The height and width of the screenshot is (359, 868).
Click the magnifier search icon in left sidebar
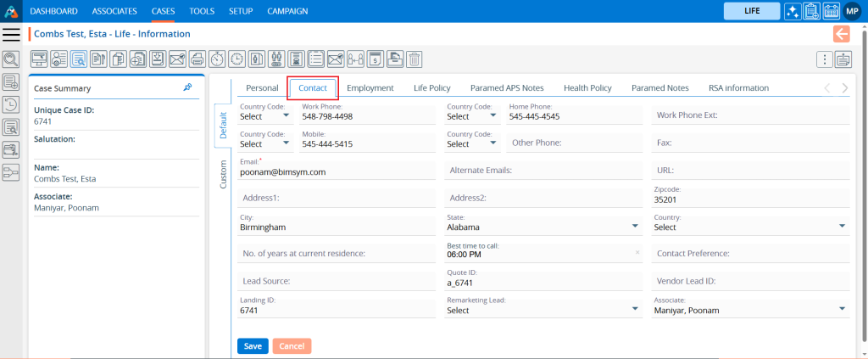pyautogui.click(x=10, y=59)
